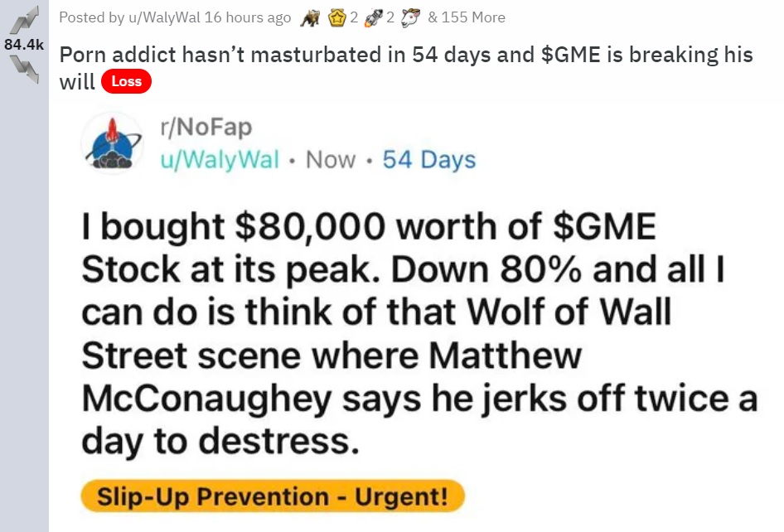Viewport: 784px width, 532px height.
Task: Click the golden bull award icon
Action: (311, 18)
